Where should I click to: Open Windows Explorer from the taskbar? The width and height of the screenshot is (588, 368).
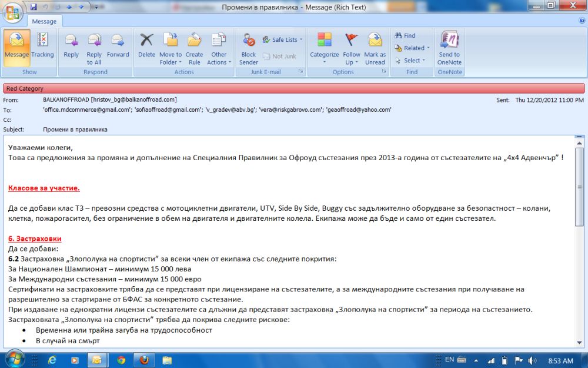pos(167,360)
